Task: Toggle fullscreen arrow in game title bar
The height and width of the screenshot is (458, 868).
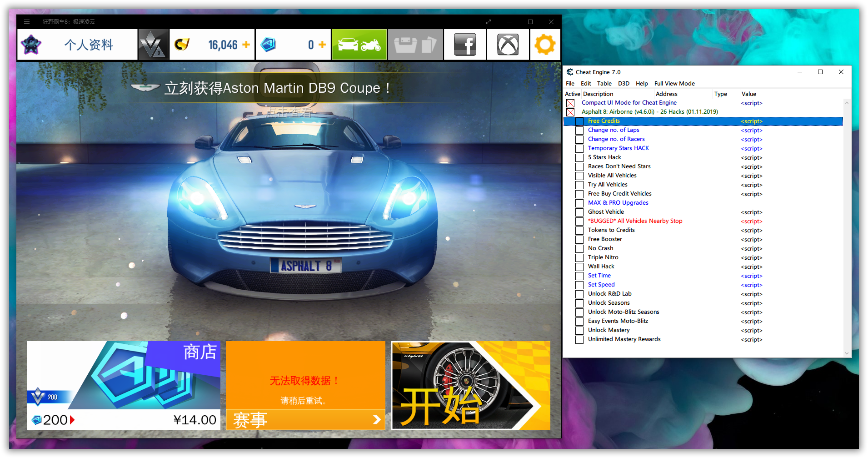Action: tap(489, 22)
